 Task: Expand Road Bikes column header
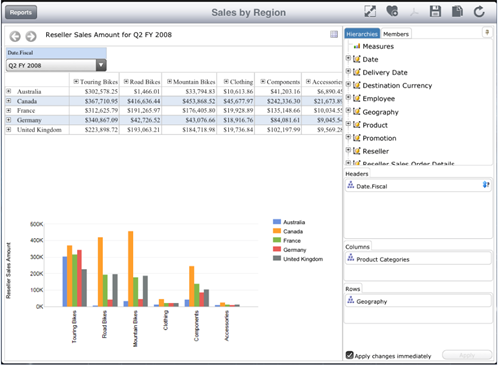coord(126,81)
